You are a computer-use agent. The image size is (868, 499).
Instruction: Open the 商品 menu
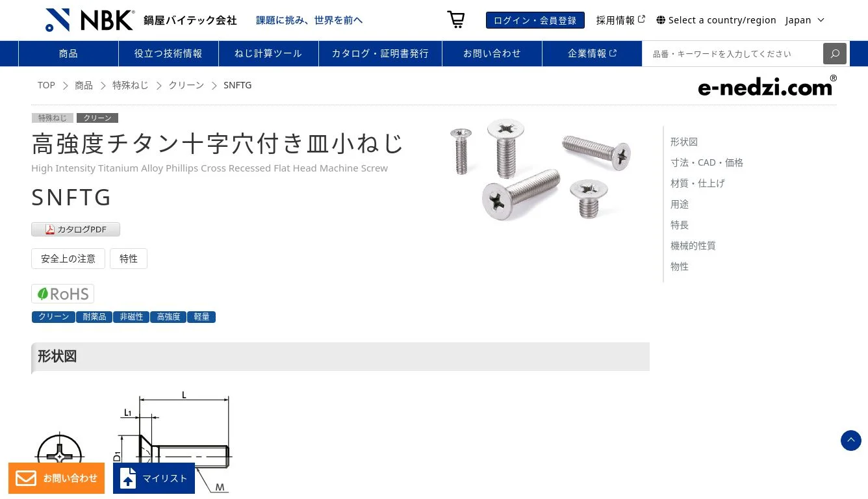(68, 53)
